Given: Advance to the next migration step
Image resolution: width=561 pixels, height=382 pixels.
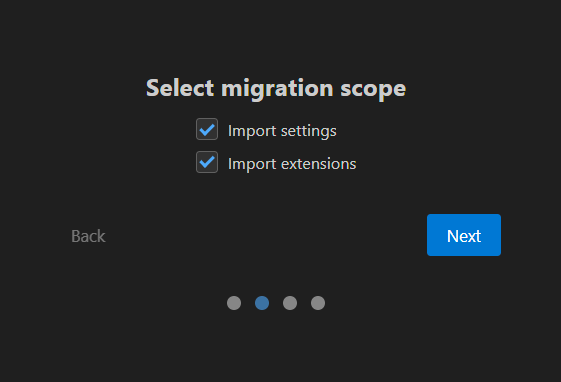Looking at the screenshot, I should click(x=464, y=235).
